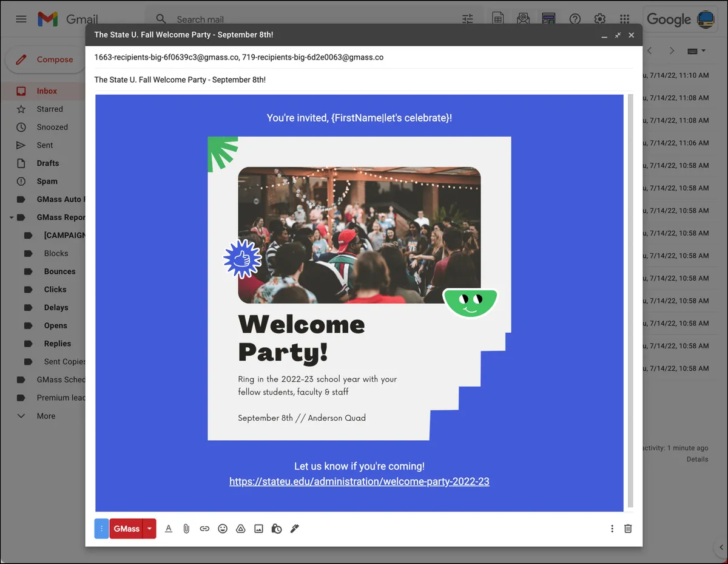This screenshot has width=728, height=564.
Task: Send the campaign with the GMass button
Action: (126, 529)
